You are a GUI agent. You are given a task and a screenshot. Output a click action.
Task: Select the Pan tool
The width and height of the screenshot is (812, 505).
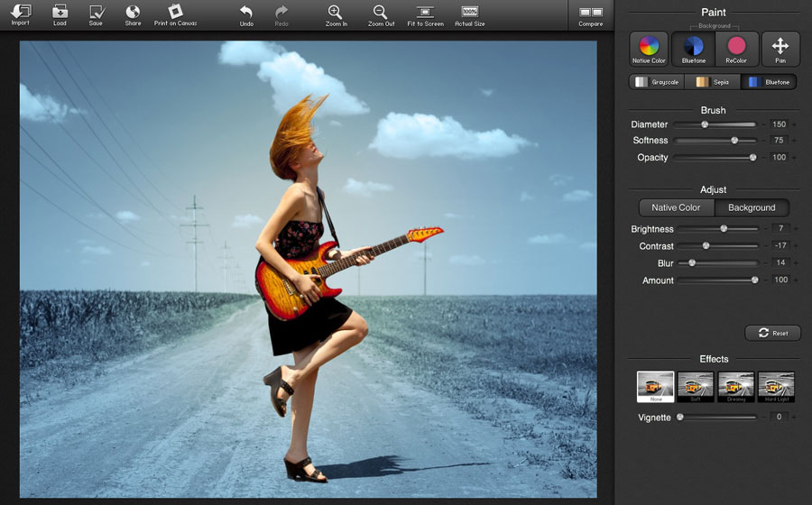(780, 49)
